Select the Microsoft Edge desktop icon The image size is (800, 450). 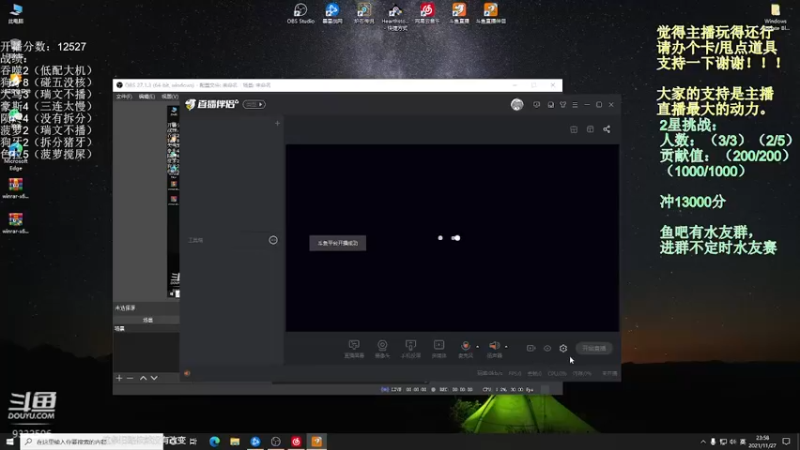(x=15, y=157)
